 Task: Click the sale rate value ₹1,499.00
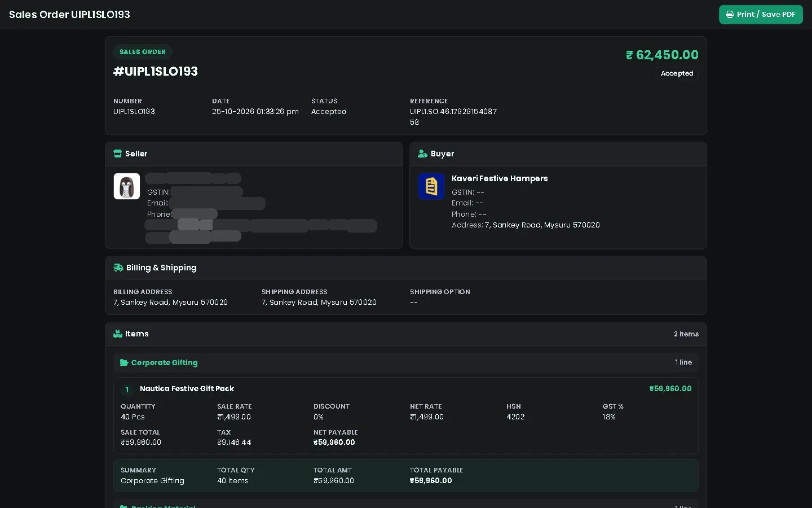(234, 417)
